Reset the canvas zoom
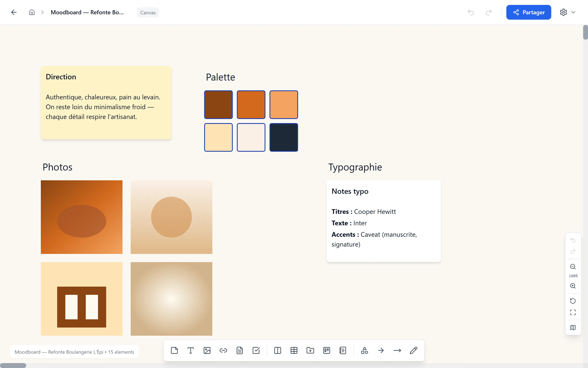The width and height of the screenshot is (588, 368). (x=573, y=301)
